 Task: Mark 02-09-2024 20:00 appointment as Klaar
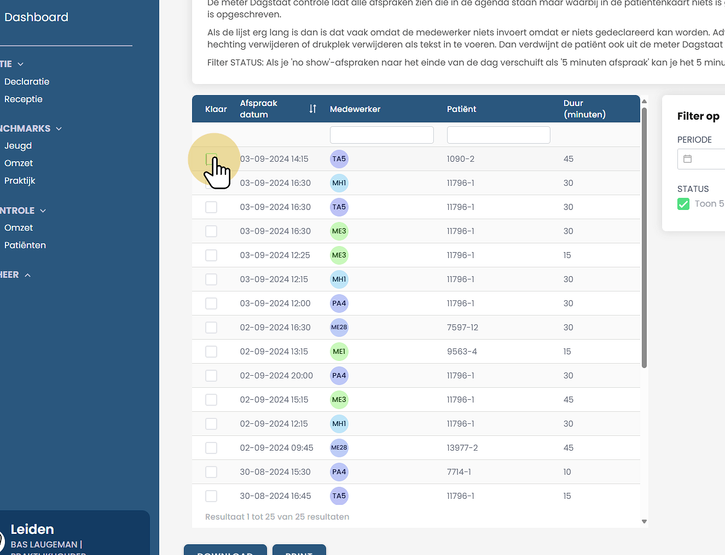[x=211, y=375]
